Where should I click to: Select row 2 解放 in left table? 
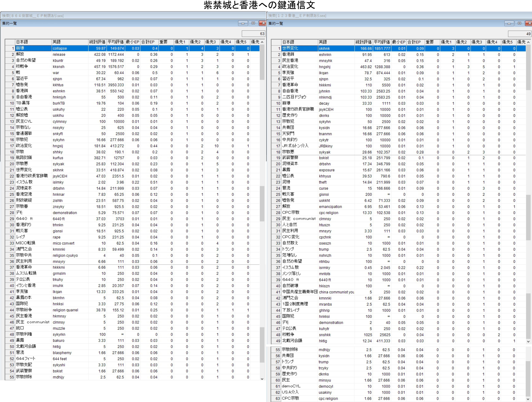20,54
